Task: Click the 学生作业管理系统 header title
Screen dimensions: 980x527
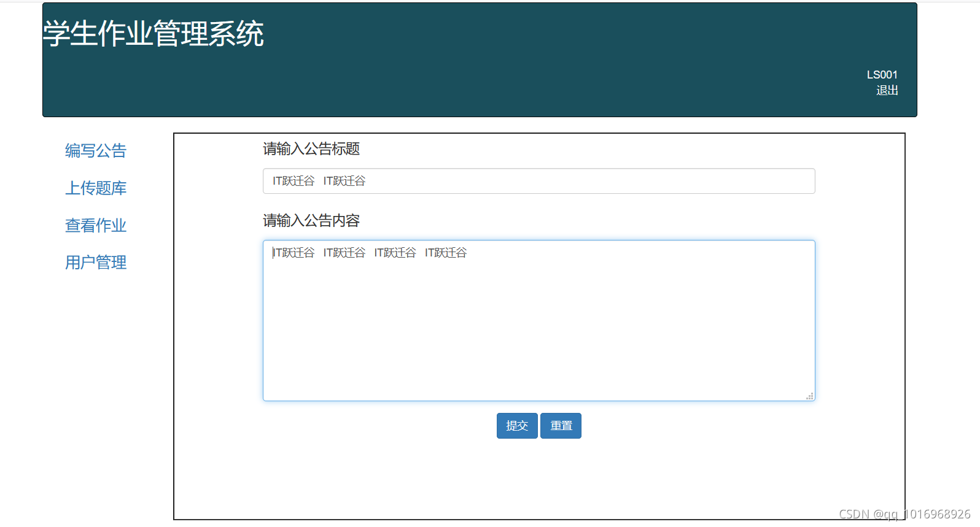Action: [154, 33]
